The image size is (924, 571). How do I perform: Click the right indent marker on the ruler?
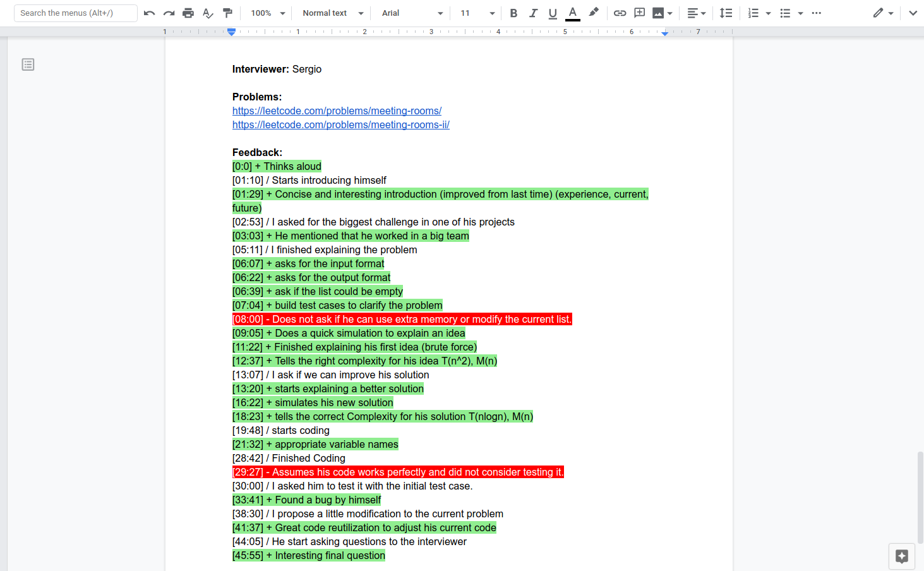pos(665,33)
